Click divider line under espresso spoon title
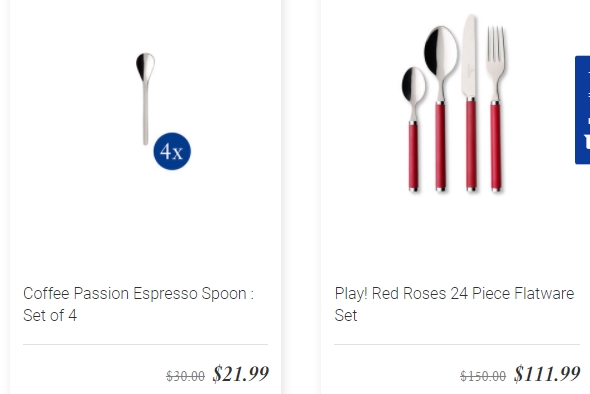 click(146, 344)
